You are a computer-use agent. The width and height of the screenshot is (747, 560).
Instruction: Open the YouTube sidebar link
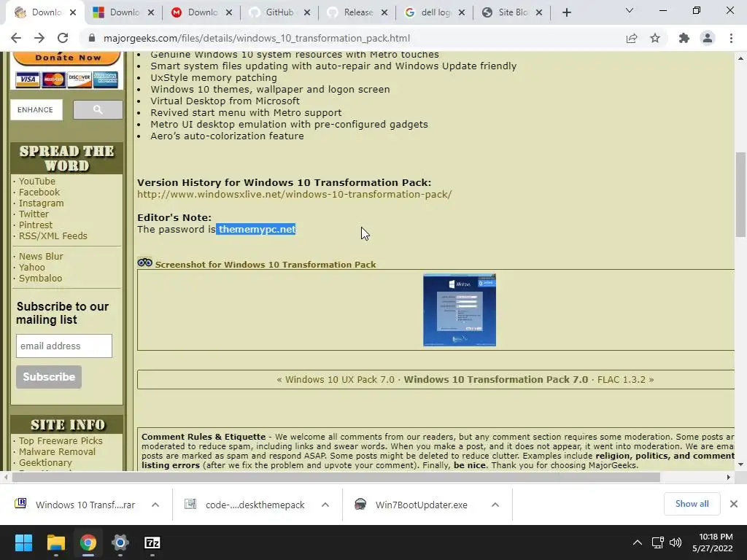click(37, 182)
